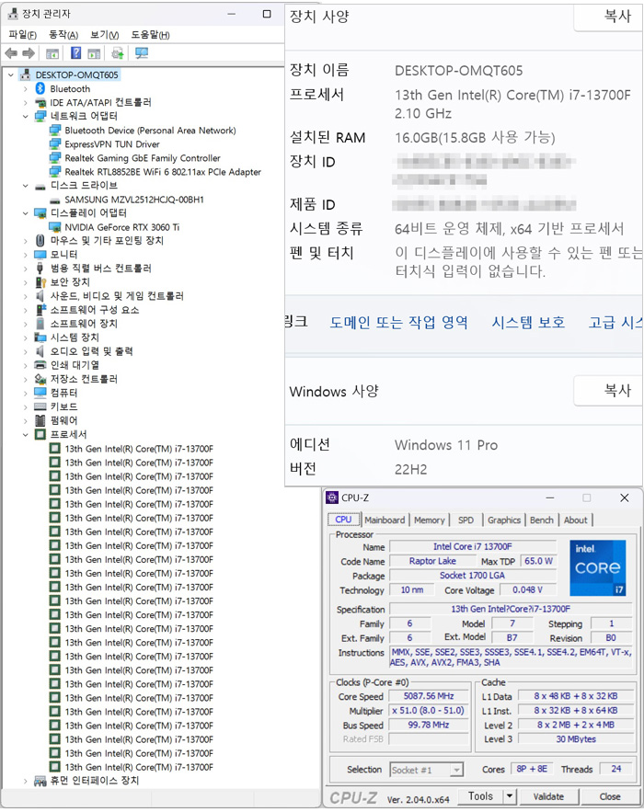This screenshot has height=812, width=644.
Task: Collapse the 네트워크 어댑터 category
Action: click(26, 117)
